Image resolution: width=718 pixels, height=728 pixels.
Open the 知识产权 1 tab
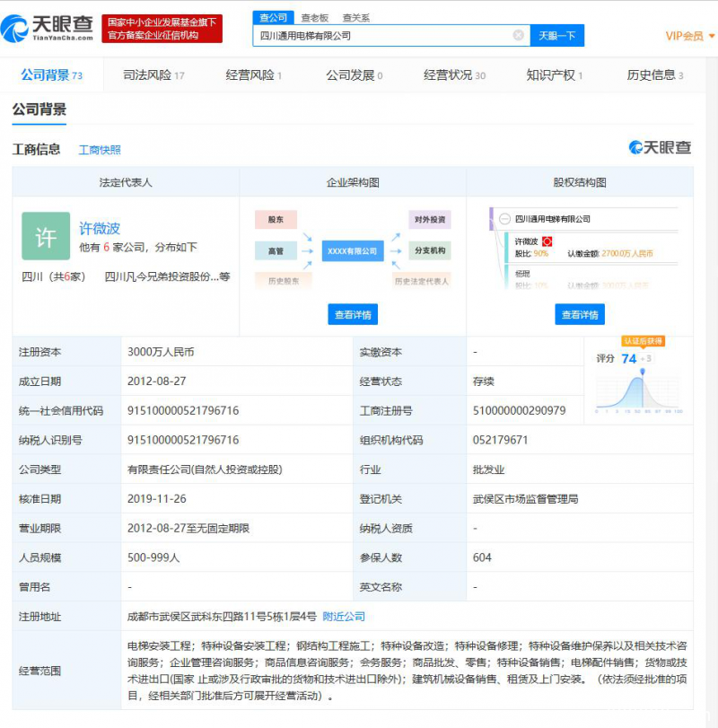[555, 75]
